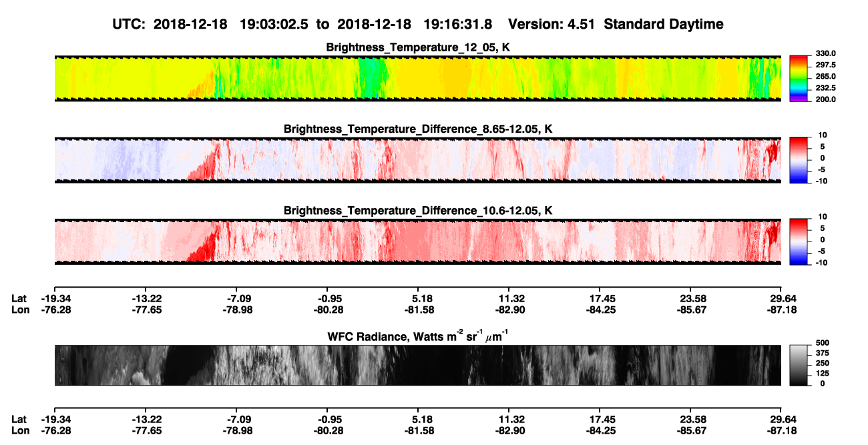
Task: Click the 8.65-12.05 difference image strip
Action: (418, 160)
